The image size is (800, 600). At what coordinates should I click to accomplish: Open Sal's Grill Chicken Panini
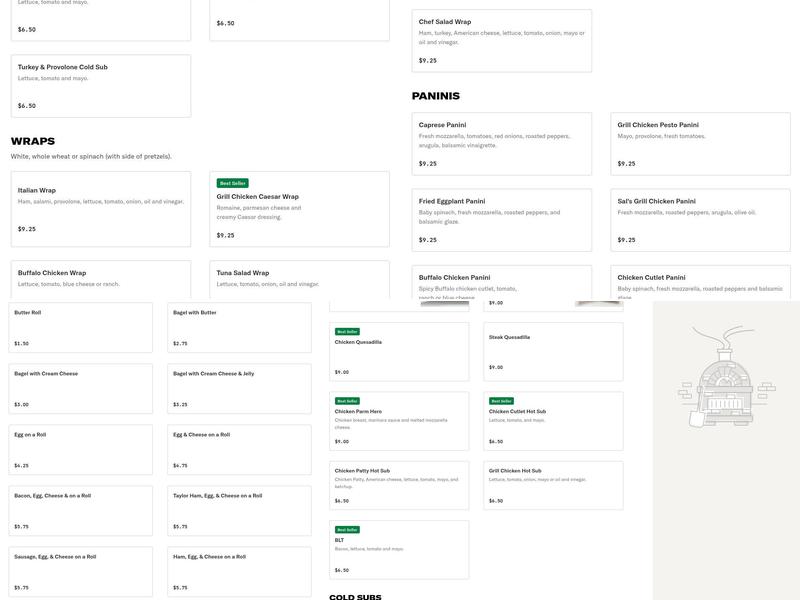click(700, 219)
